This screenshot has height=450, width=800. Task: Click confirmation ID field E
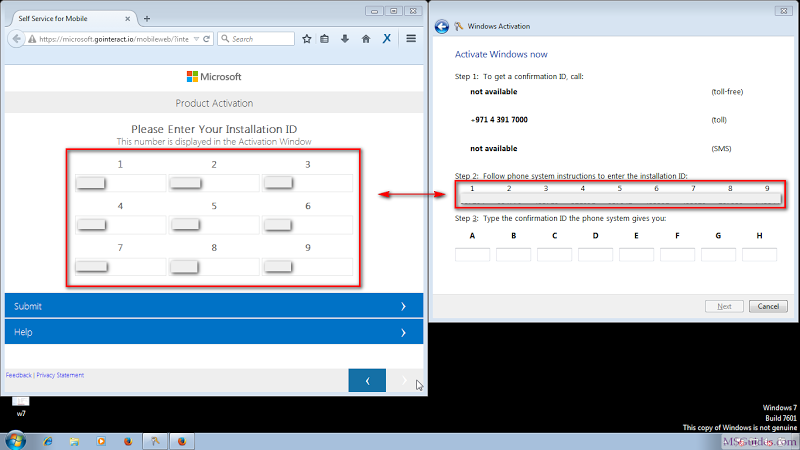click(636, 255)
